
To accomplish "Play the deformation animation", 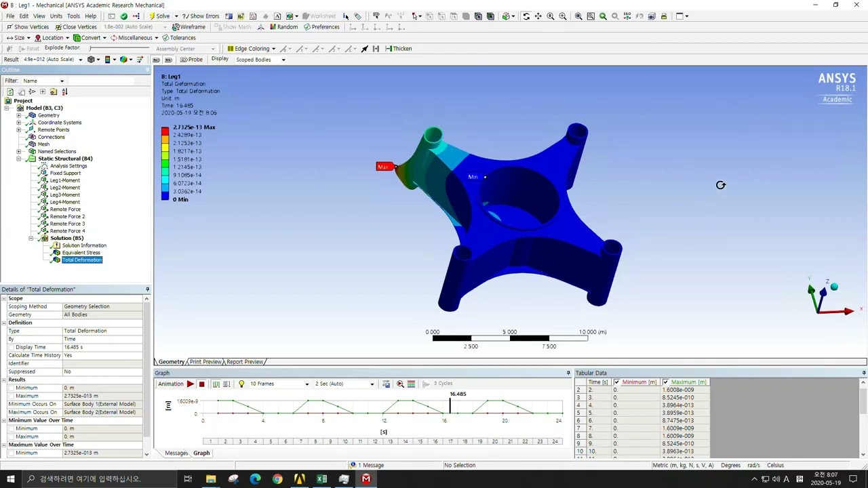I will pyautogui.click(x=191, y=384).
